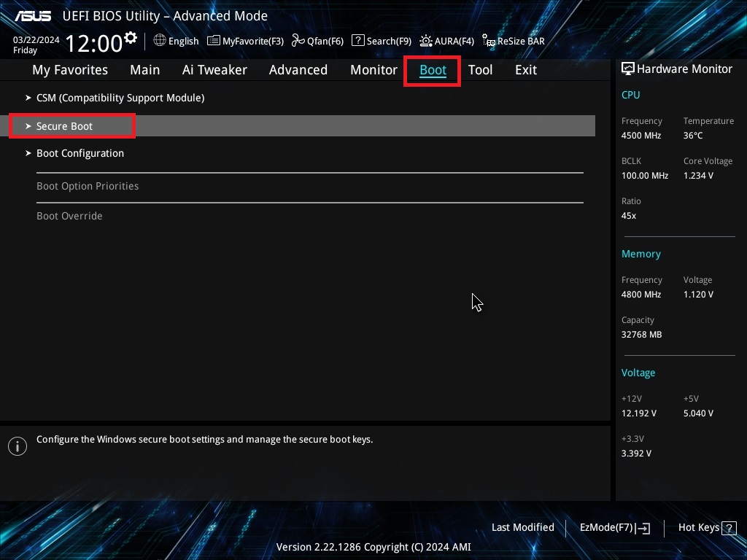
Task: Click the Boot Option Priorities section
Action: 88,186
